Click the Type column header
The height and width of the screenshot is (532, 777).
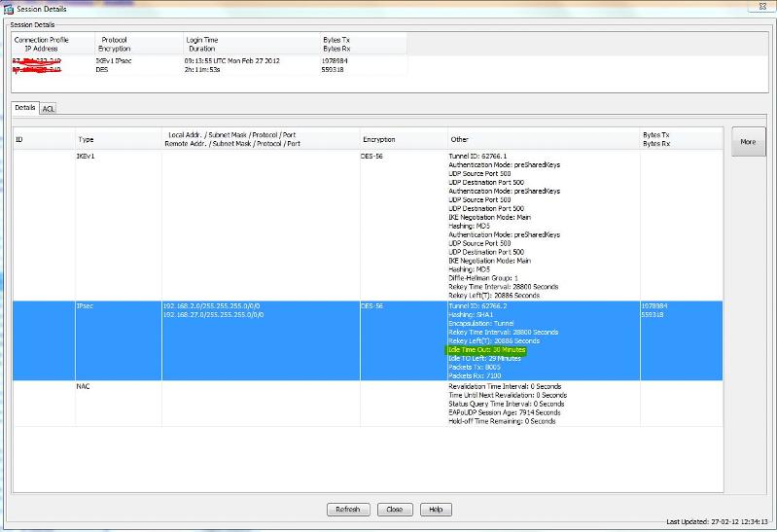point(119,139)
